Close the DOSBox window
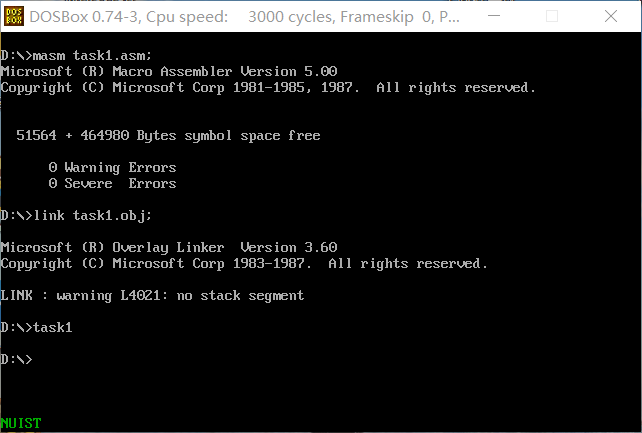Screen dimensions: 642x433 611,16
